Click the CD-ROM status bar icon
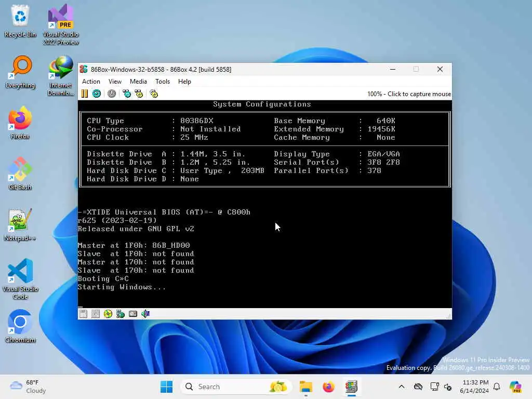Viewport: 532px width, 399px height. (x=108, y=314)
